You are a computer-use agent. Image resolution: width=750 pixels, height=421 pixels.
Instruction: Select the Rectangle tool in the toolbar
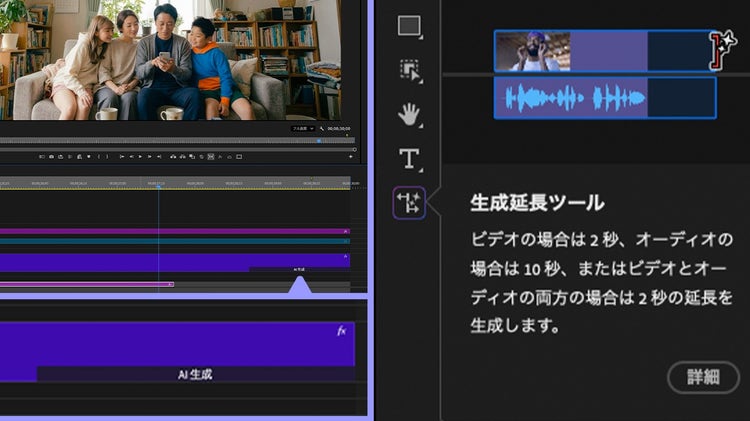(x=409, y=26)
